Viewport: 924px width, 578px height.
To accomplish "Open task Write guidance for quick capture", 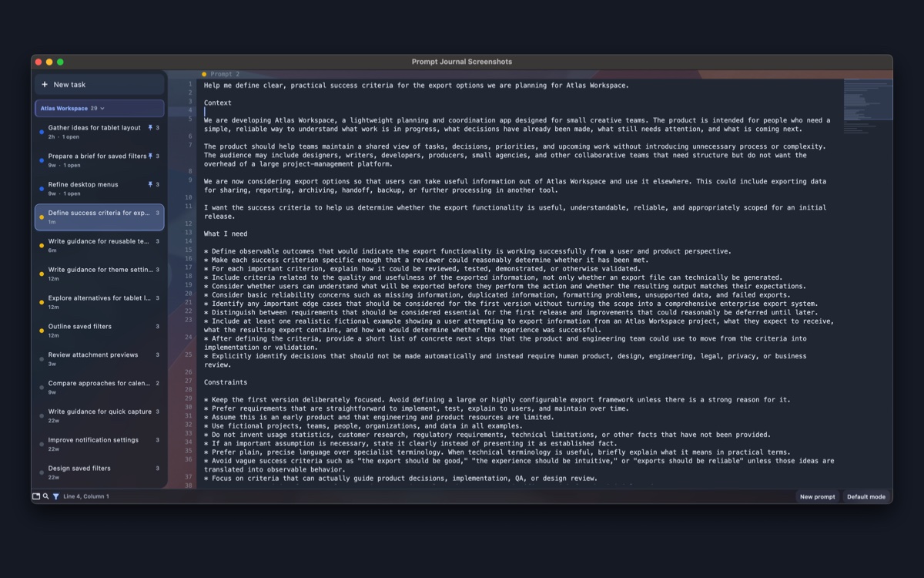I will pos(99,416).
